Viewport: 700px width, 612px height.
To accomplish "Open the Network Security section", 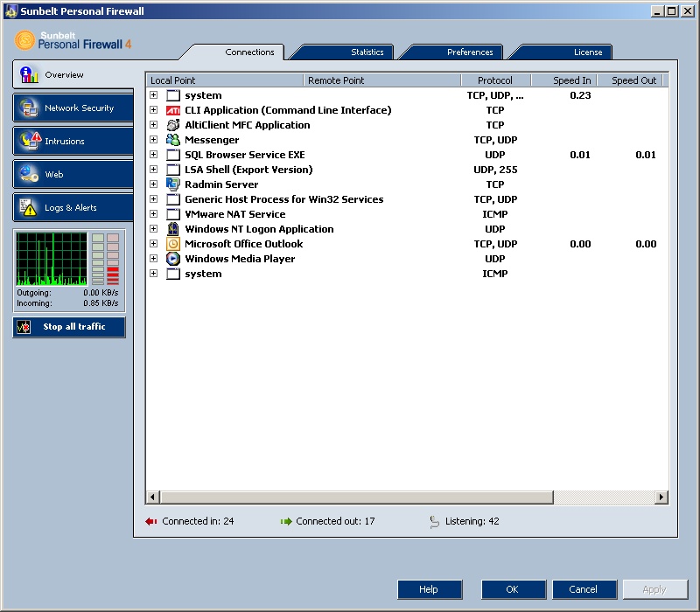I will 73,108.
